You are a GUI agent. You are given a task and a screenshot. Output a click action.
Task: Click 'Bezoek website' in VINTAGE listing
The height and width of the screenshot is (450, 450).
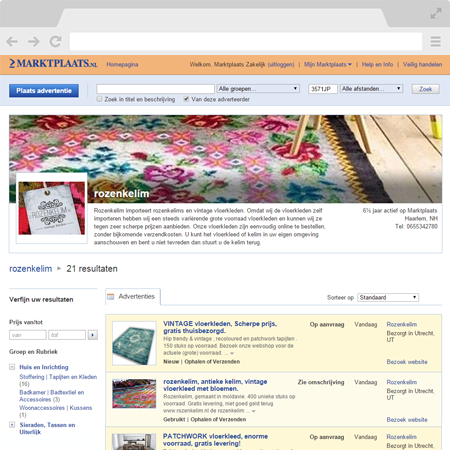pos(407,362)
